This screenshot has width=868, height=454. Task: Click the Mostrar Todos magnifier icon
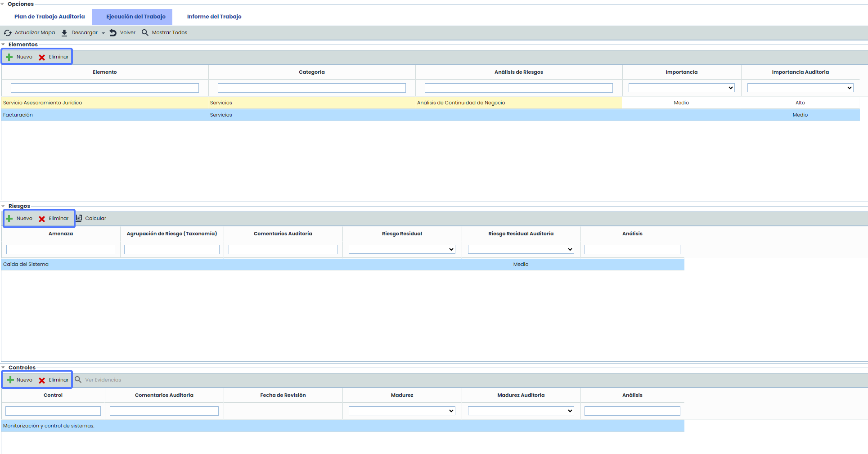point(145,33)
